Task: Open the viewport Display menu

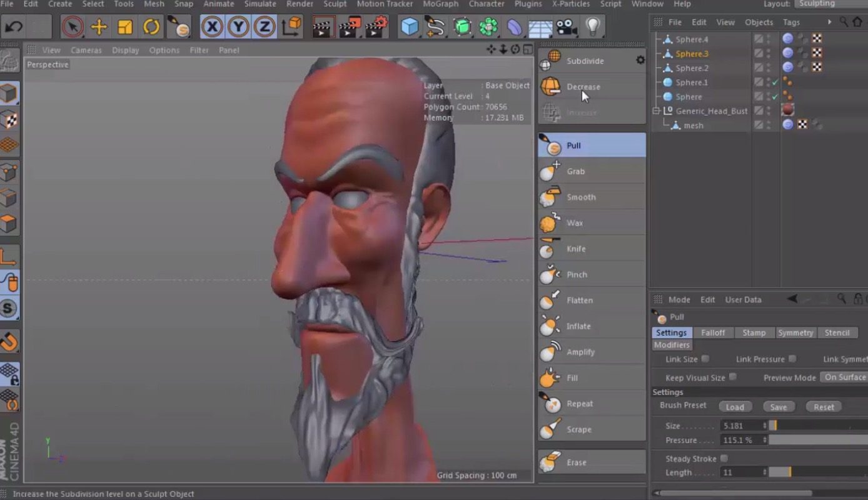Action: 125,50
